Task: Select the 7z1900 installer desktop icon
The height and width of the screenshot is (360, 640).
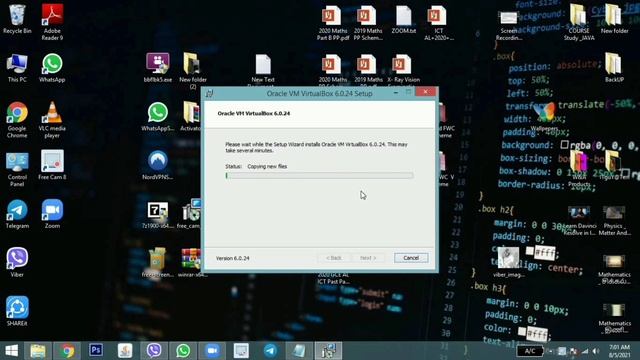Action: click(158, 215)
